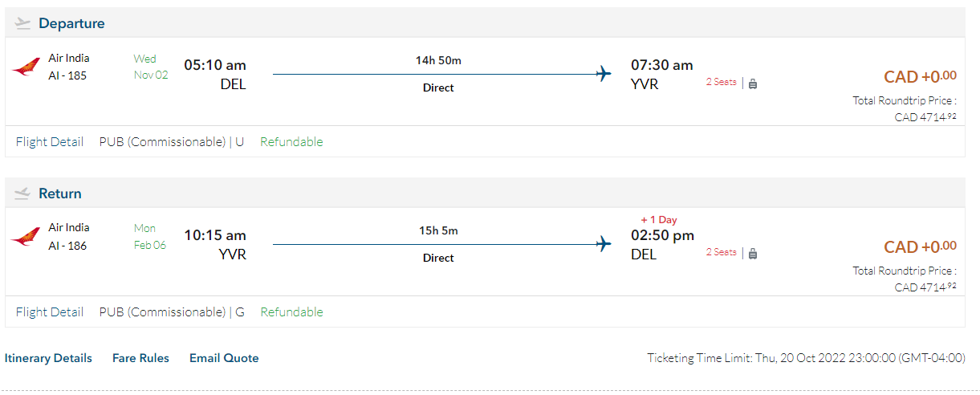Viewport: 980px width, 395px height.
Task: Select the return CAD +0.00 price
Action: click(920, 247)
